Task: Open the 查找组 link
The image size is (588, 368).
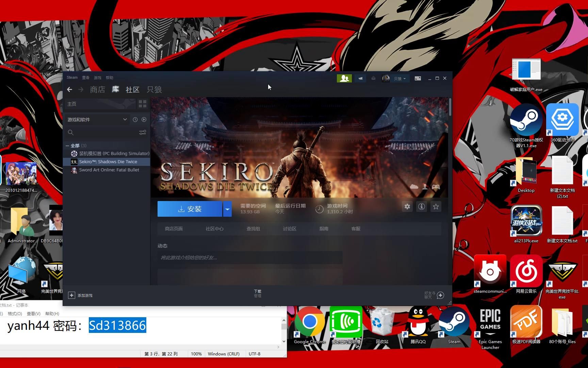Action: (x=253, y=229)
